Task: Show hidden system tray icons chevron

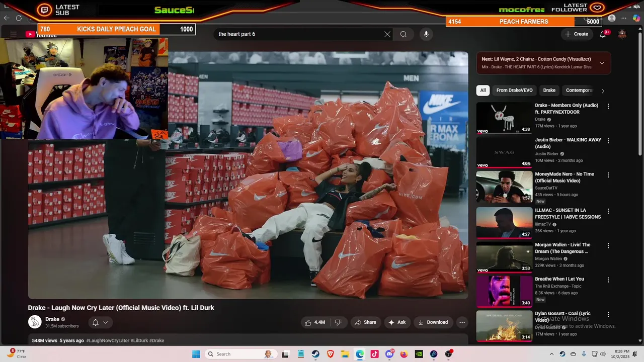Action: [x=551, y=354]
